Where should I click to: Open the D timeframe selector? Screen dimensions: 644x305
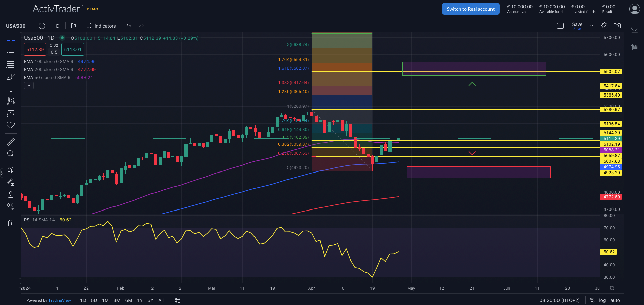click(x=58, y=25)
